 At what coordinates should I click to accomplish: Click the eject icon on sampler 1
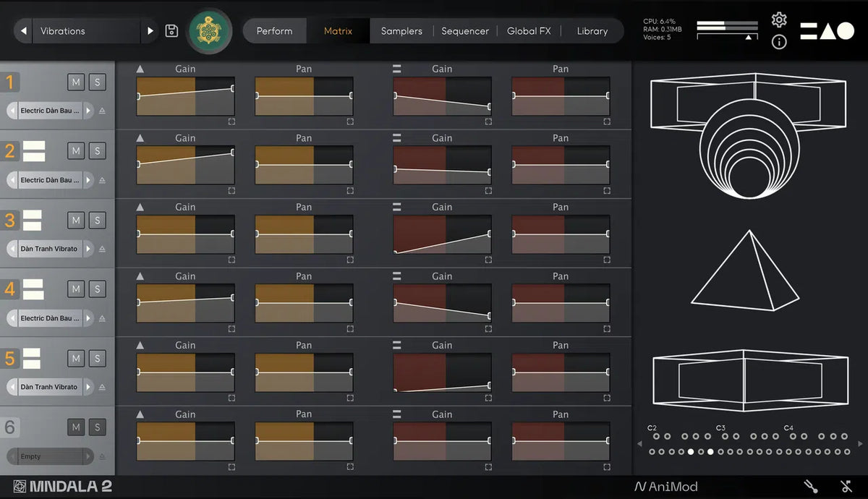coord(102,111)
